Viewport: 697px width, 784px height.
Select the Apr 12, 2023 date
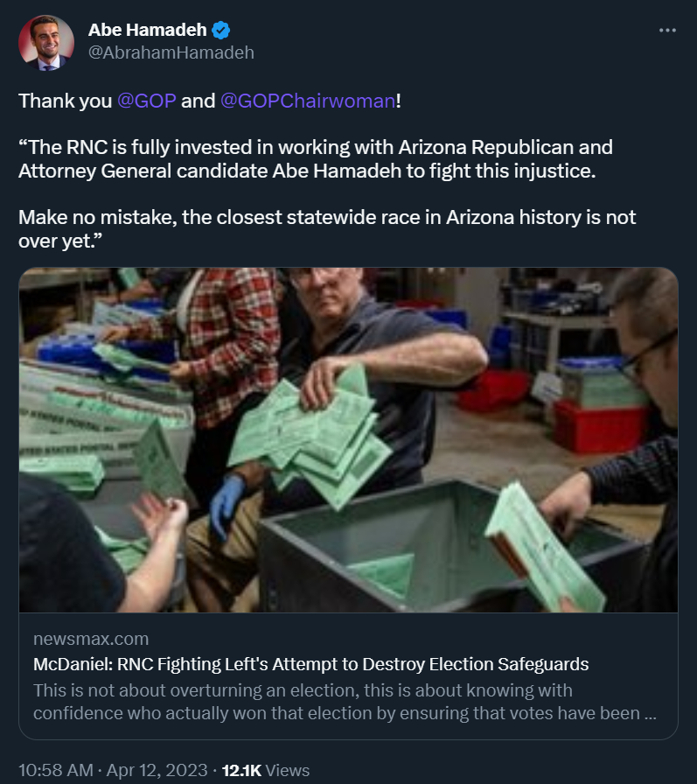(157, 770)
